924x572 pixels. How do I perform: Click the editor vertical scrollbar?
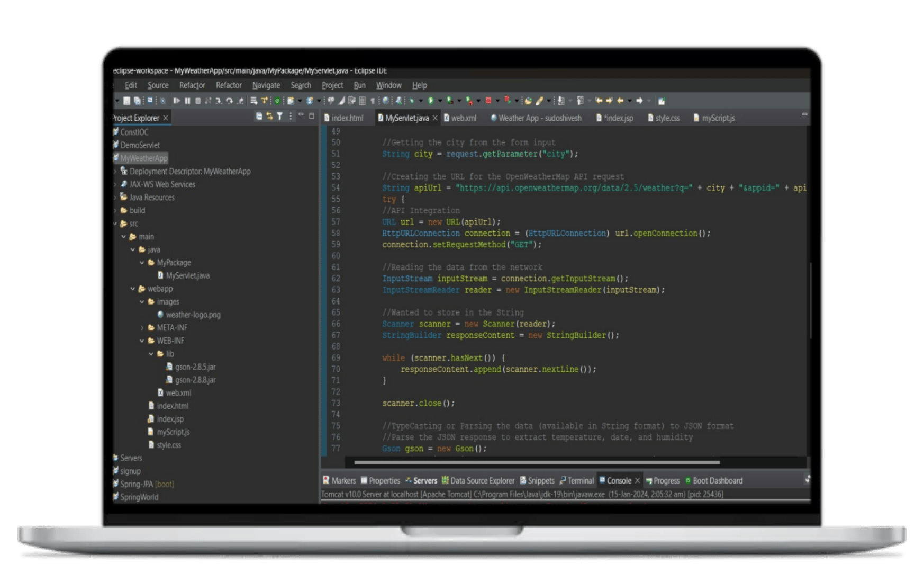[x=810, y=301]
